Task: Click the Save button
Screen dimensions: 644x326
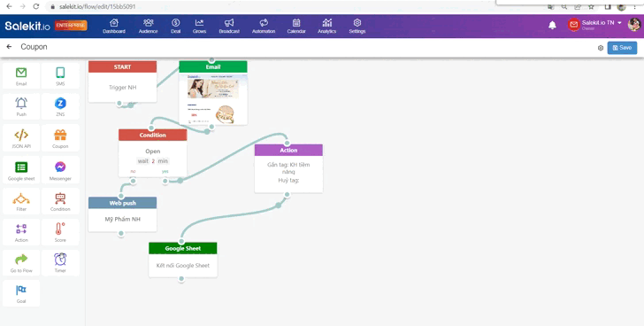Action: (622, 48)
